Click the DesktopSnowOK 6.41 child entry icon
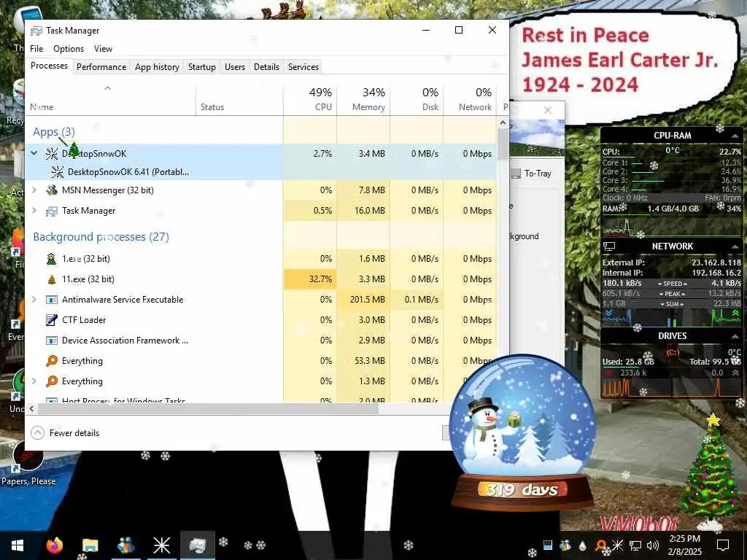 coord(57,172)
